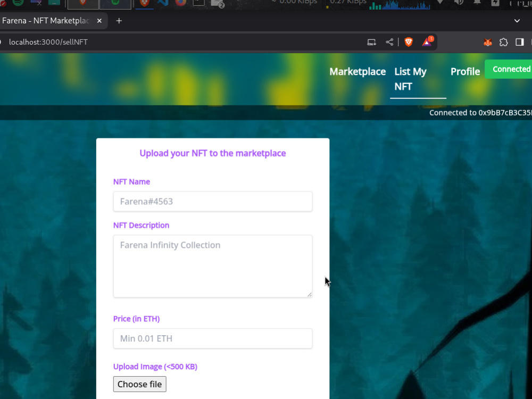
Task: Click the notification bell in system tray
Action: [x=477, y=2]
